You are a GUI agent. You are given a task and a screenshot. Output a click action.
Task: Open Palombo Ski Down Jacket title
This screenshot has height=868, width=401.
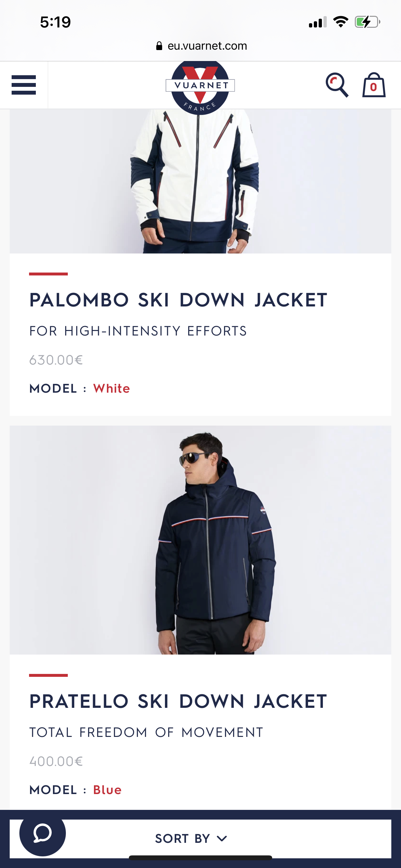pos(178,300)
